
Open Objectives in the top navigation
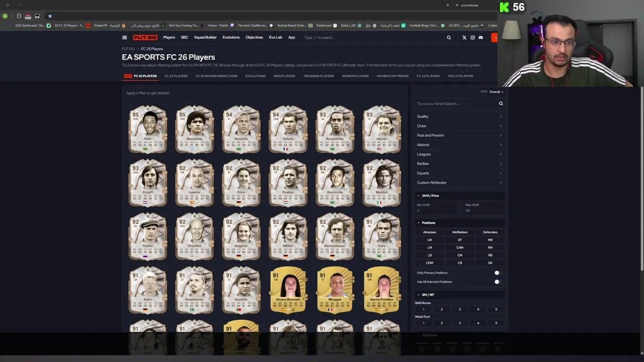pos(254,37)
